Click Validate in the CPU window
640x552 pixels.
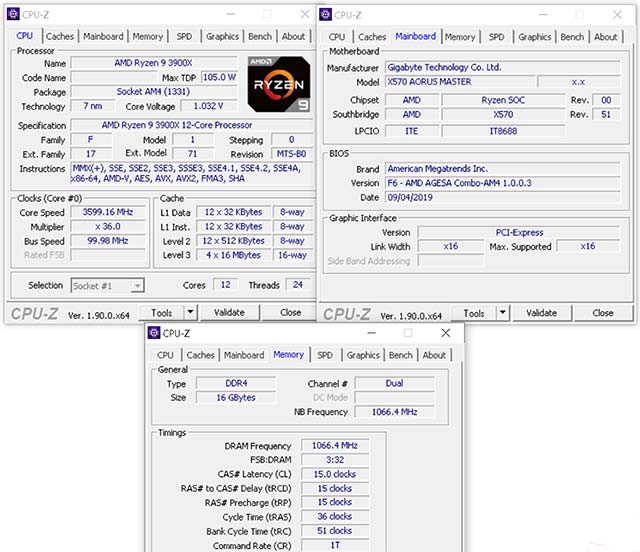point(229,313)
